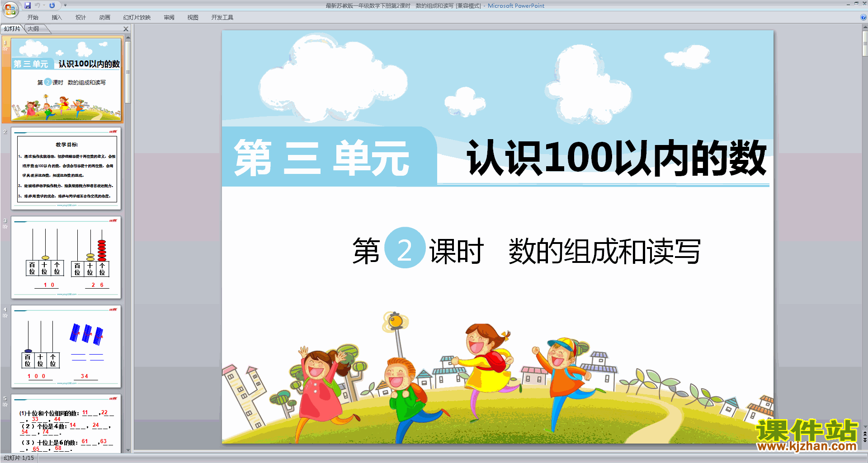The height and width of the screenshot is (463, 868).
Task: Open the Office button menu
Action: (10, 9)
